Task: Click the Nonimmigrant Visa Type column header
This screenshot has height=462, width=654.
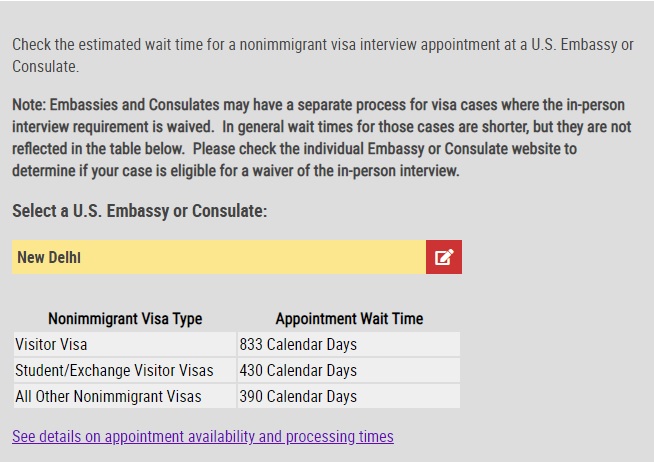Action: pos(125,319)
